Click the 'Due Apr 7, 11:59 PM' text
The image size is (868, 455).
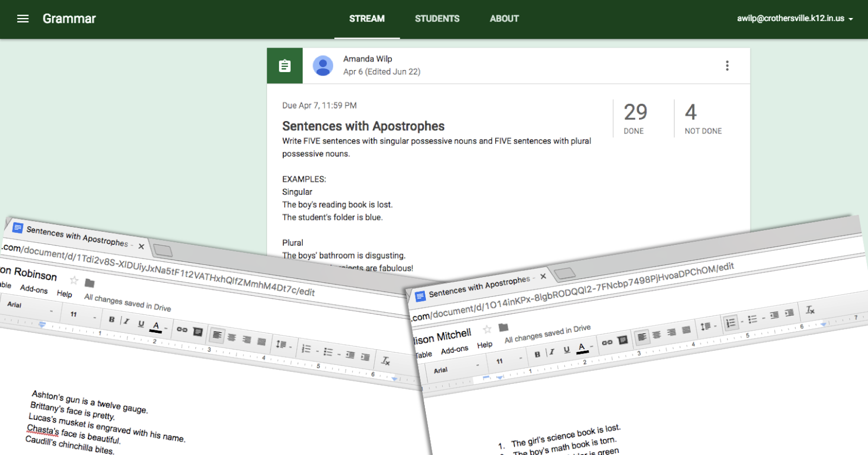[x=320, y=105]
